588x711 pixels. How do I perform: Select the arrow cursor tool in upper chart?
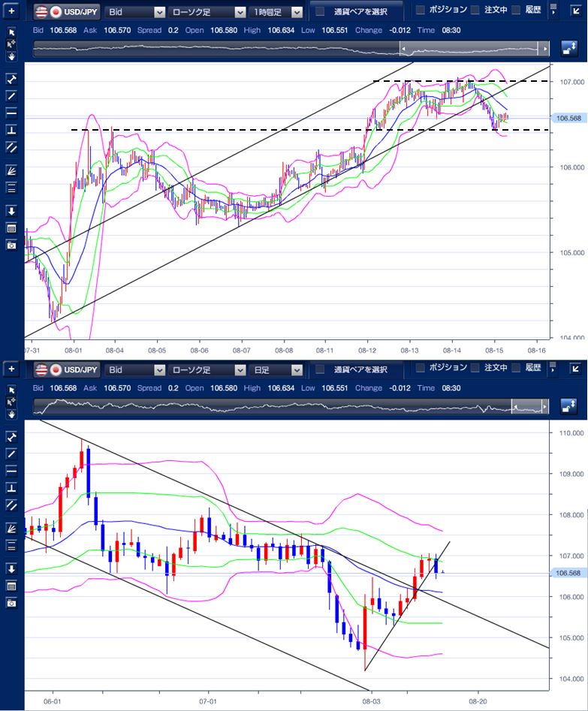(x=11, y=33)
